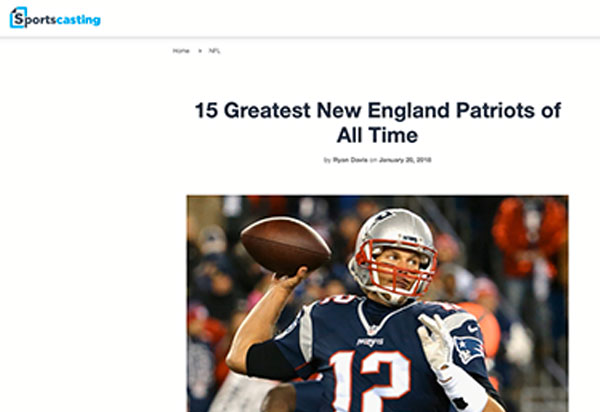Click the red facemask on the helmet
The height and width of the screenshot is (412, 600).
point(398,268)
